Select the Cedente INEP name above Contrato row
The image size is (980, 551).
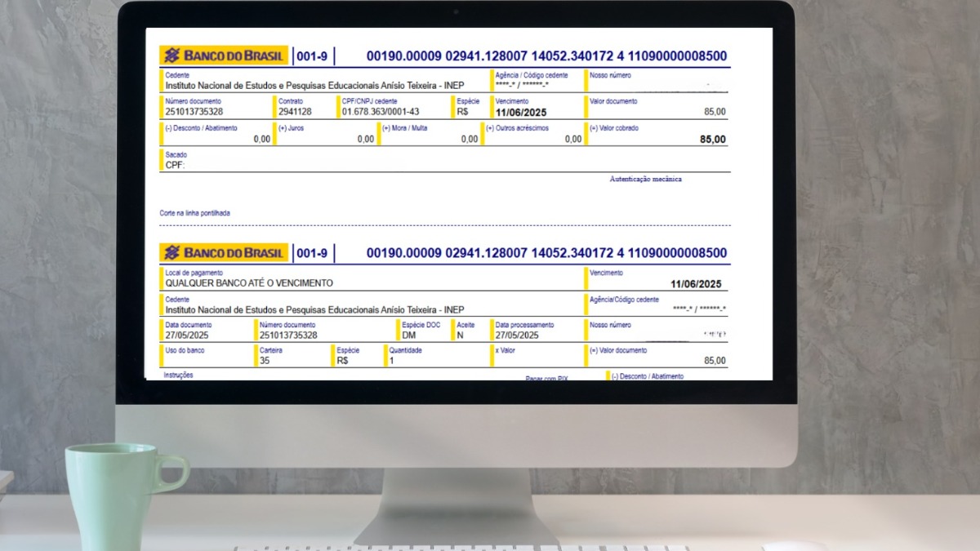(x=314, y=85)
